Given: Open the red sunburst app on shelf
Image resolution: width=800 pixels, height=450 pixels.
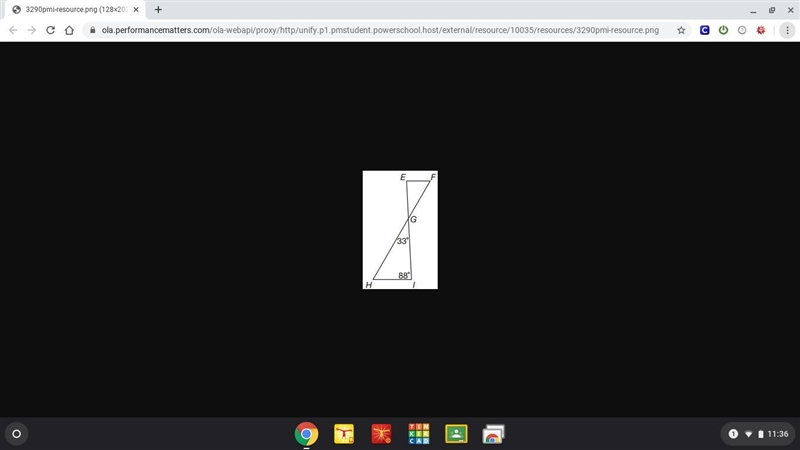Looking at the screenshot, I should click(x=381, y=434).
